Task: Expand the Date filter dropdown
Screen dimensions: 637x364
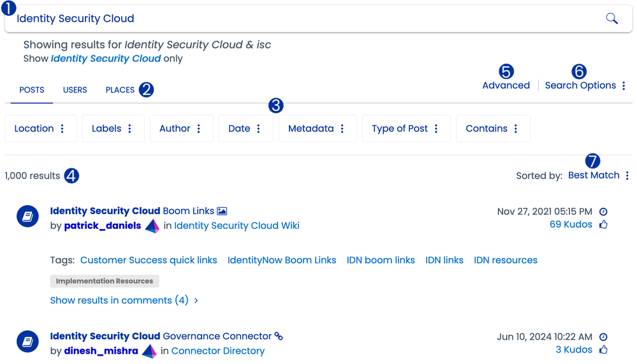Action: (245, 129)
